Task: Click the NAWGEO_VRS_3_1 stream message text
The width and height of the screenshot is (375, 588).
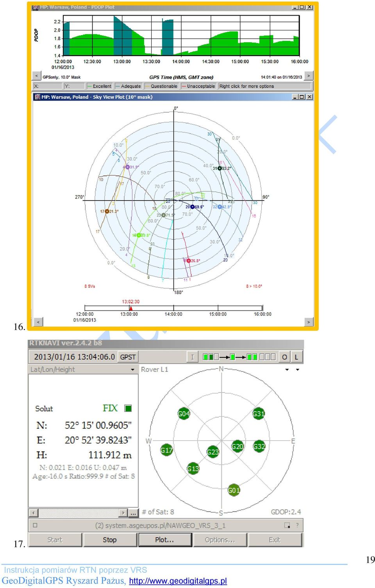Action: 160,525
